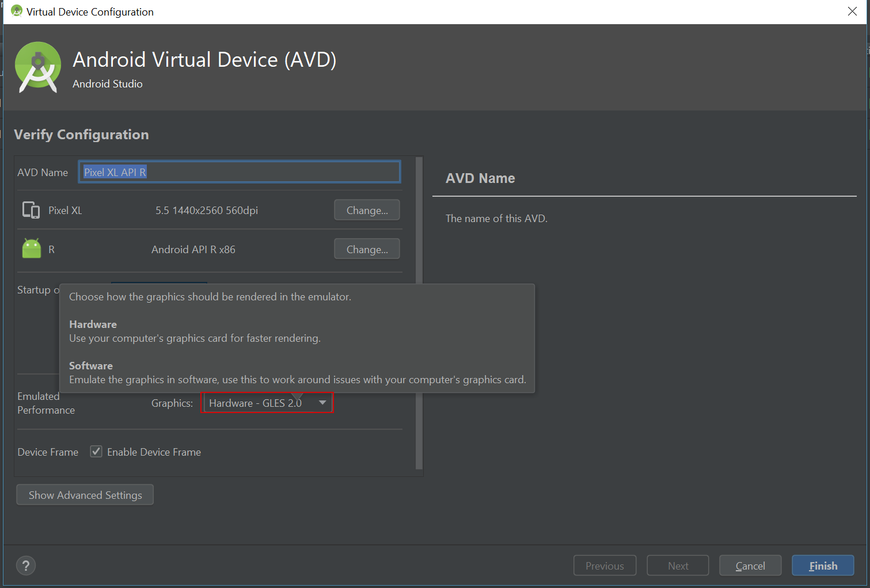
Task: Click the 'Graphics:' label
Action: point(172,403)
